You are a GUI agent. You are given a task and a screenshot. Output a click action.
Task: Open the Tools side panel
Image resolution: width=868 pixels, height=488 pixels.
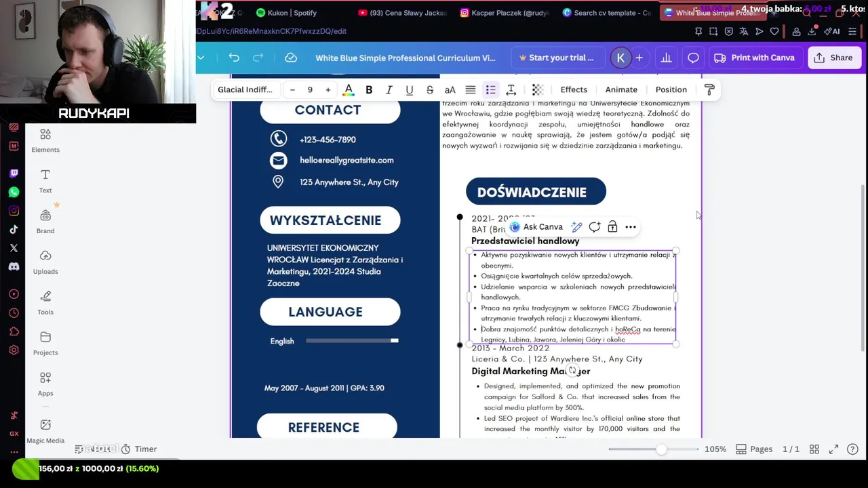coord(45,303)
